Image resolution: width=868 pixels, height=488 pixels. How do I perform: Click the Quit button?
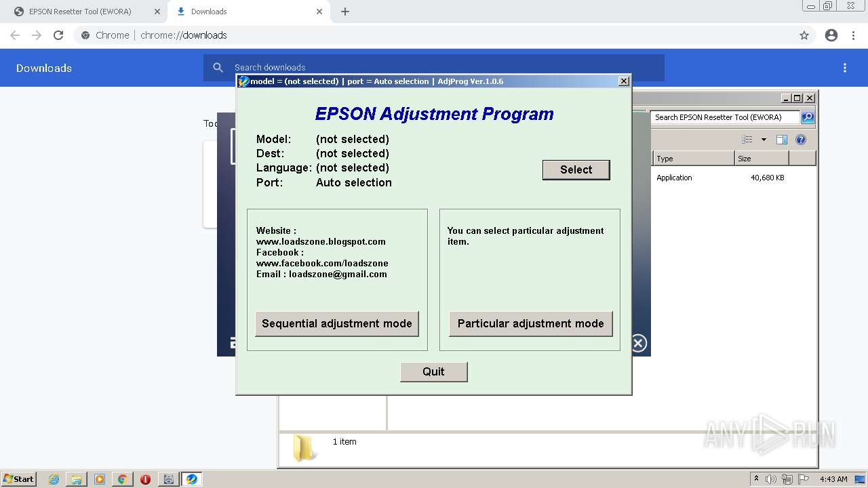(433, 371)
